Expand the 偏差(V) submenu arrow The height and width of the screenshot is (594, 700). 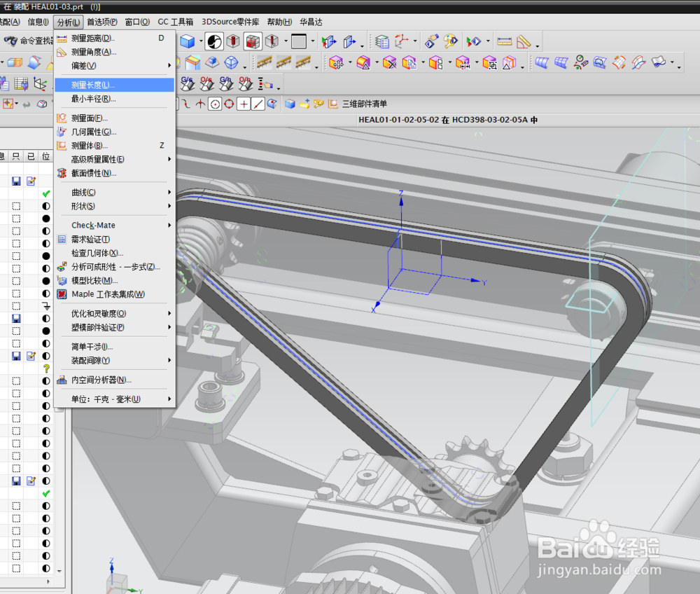(x=169, y=66)
